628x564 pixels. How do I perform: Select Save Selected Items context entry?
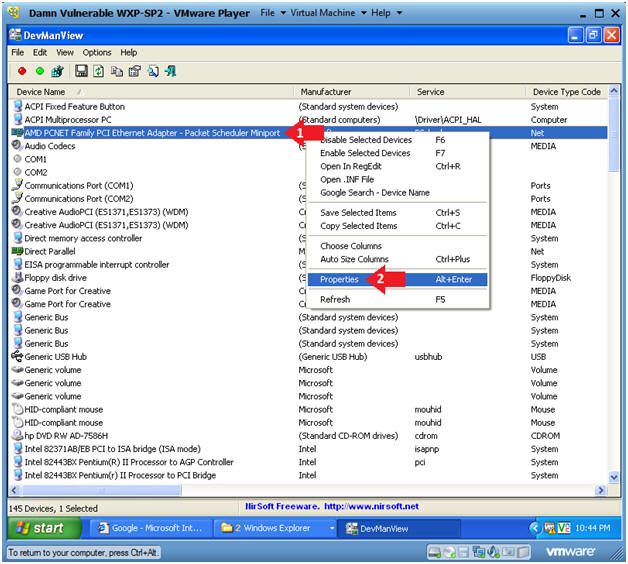tap(397, 213)
